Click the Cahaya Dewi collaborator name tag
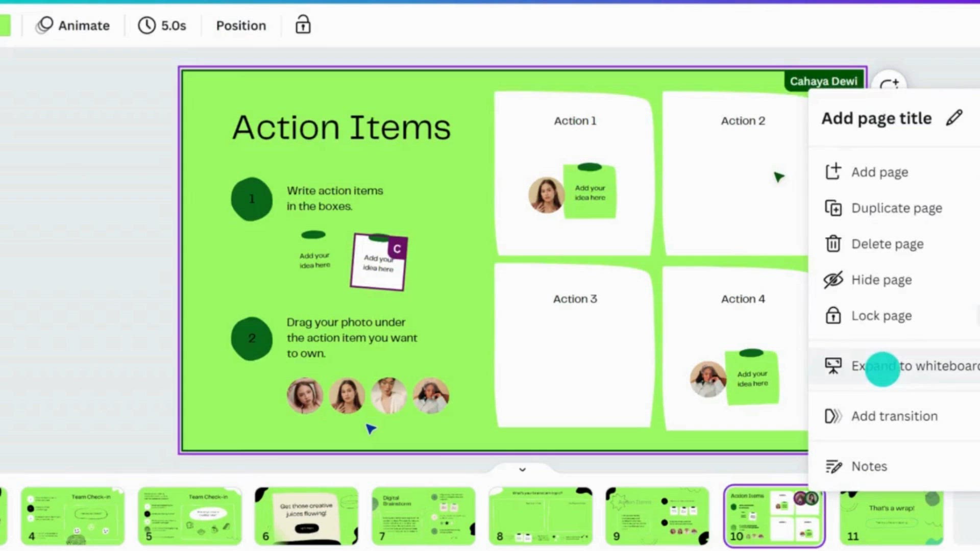This screenshot has width=980, height=551. tap(823, 81)
